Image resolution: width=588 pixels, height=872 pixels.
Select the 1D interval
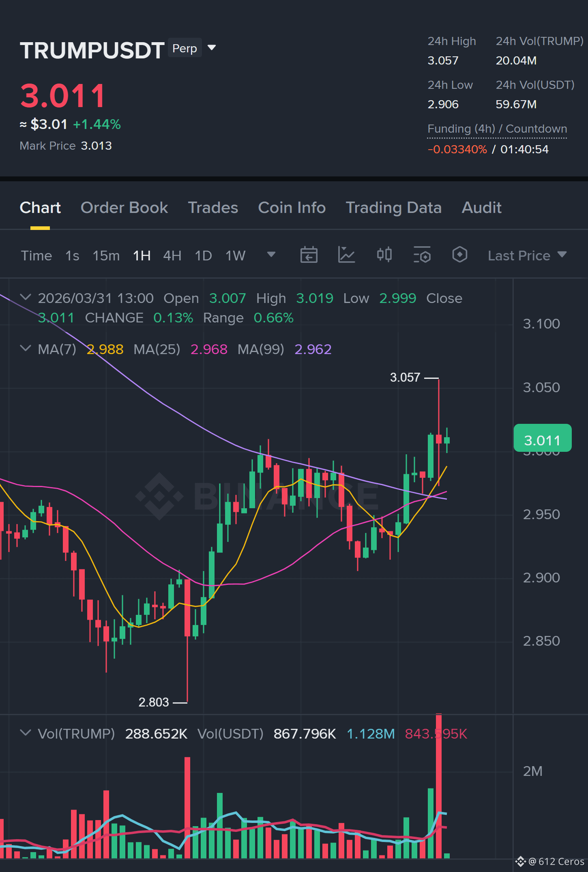203,256
